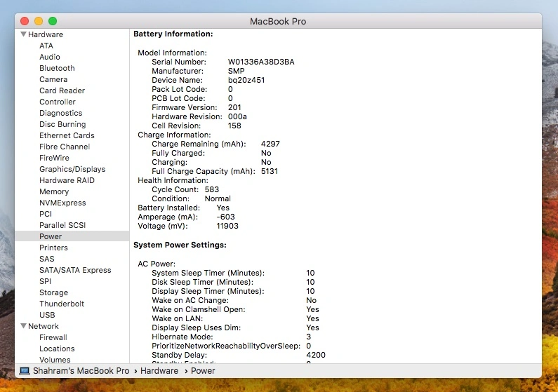Image resolution: width=558 pixels, height=392 pixels.
Task: Click the serial number W01336A38D3BA
Action: tap(261, 62)
